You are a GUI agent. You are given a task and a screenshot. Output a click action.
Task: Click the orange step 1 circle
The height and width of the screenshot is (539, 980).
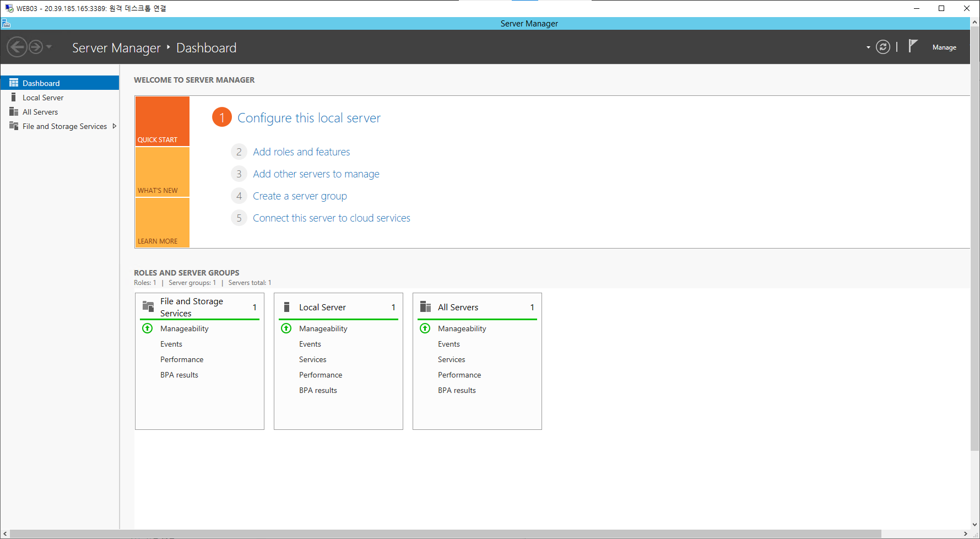(x=222, y=117)
